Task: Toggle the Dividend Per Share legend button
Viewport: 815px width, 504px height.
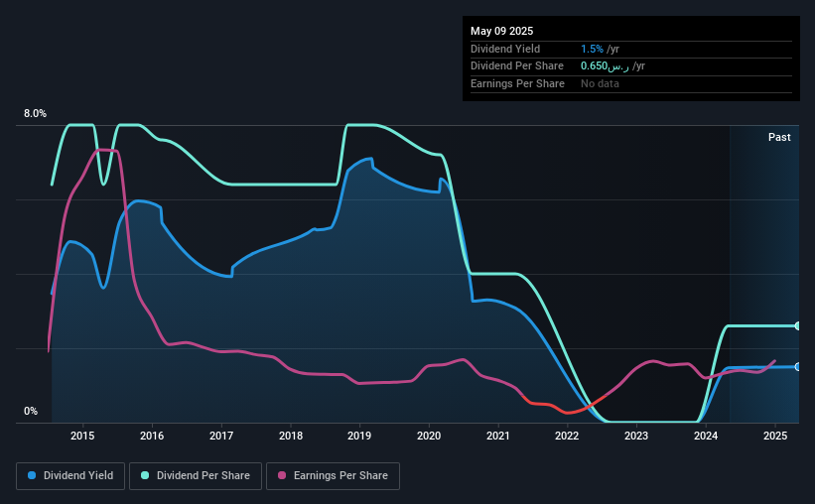Action: point(196,476)
